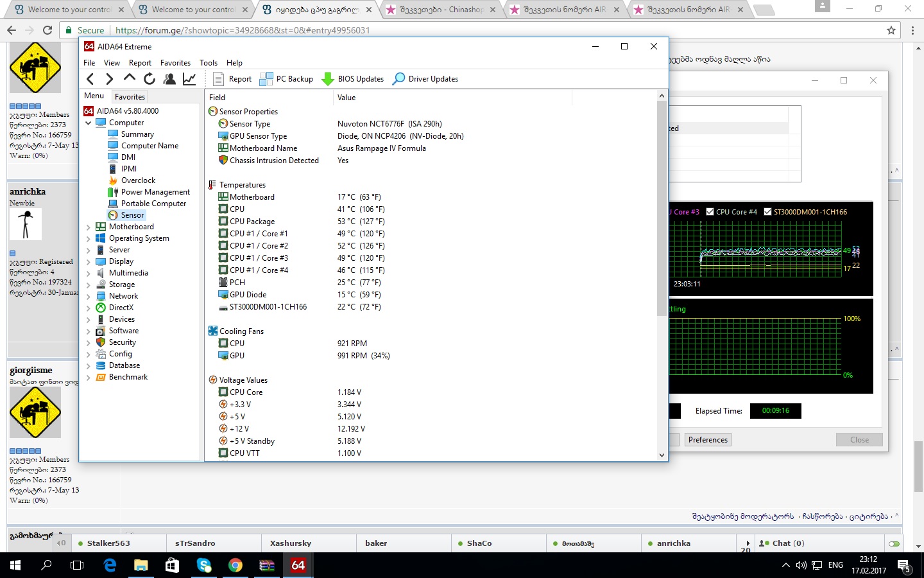The height and width of the screenshot is (578, 924).
Task: Open the Tools menu
Action: click(209, 63)
